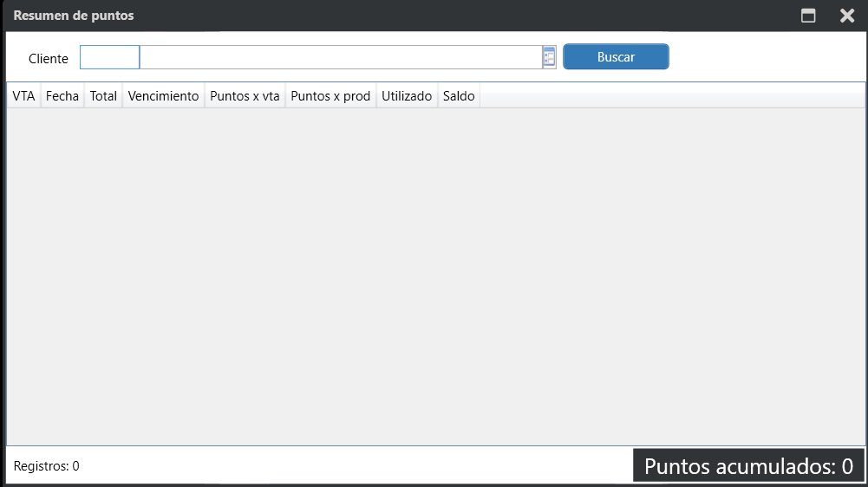
Task: Open the client lookup list icon
Action: click(549, 58)
